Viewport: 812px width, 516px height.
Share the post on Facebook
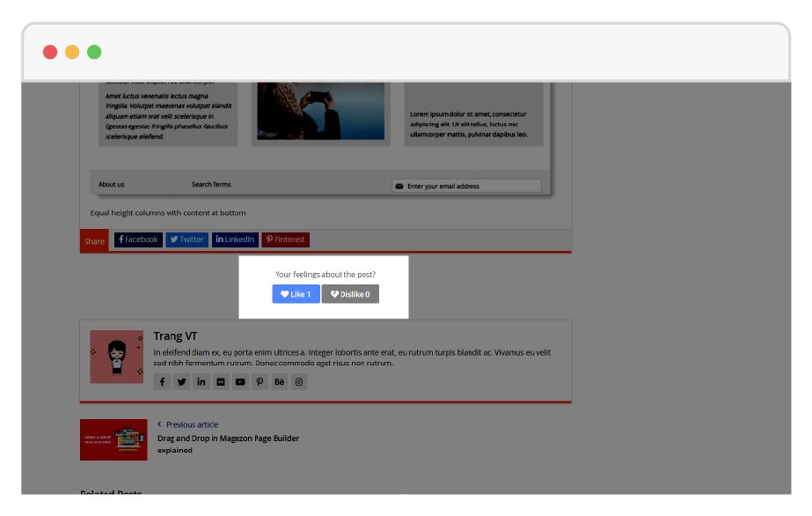(138, 240)
